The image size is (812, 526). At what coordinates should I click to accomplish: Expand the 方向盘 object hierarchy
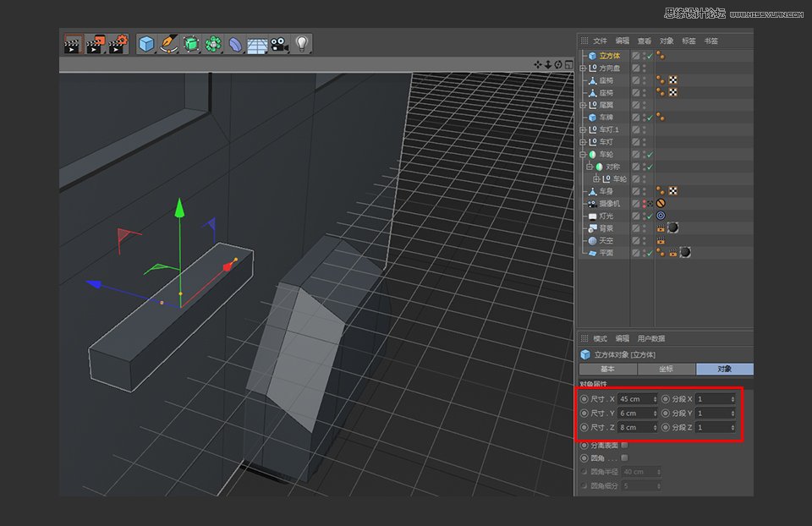pos(581,68)
